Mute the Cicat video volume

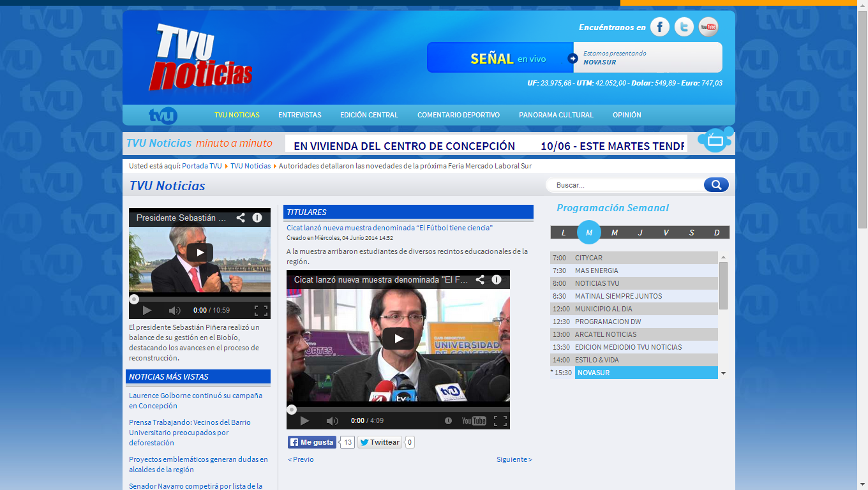pos(332,421)
